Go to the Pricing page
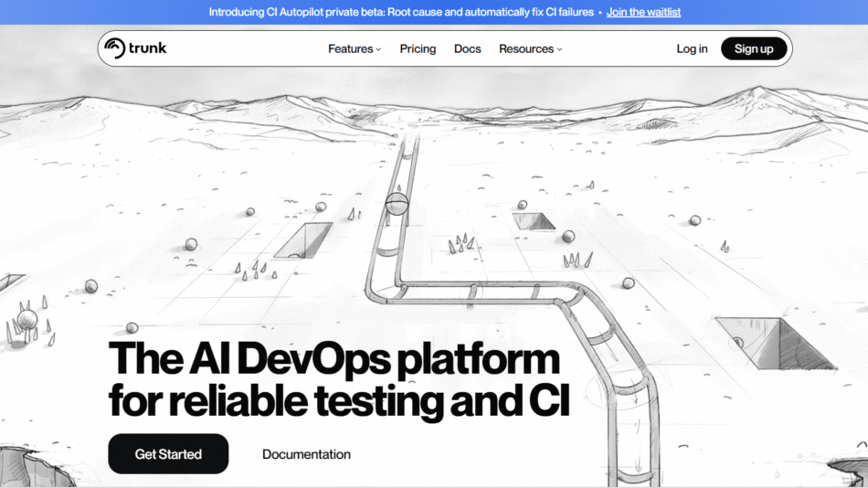The height and width of the screenshot is (488, 868). click(418, 49)
